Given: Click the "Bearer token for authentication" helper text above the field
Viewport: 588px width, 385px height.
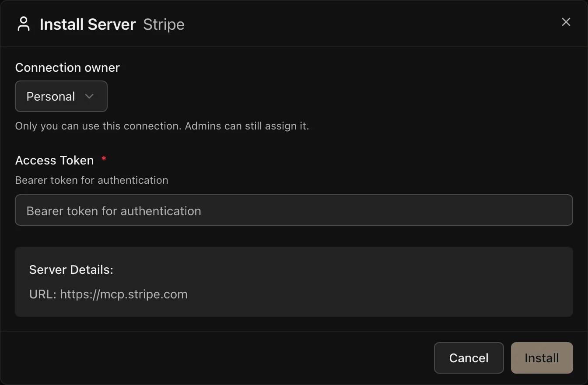Looking at the screenshot, I should tap(92, 180).
